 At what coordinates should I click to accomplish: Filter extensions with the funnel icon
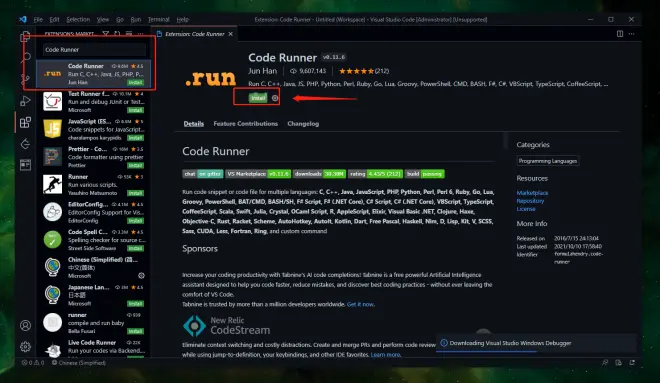coord(106,34)
